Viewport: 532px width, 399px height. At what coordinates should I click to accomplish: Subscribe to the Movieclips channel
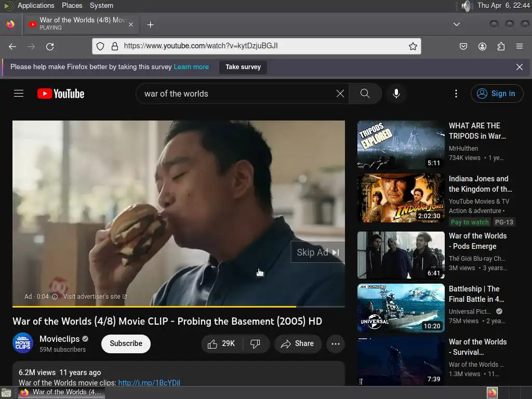pyautogui.click(x=126, y=344)
